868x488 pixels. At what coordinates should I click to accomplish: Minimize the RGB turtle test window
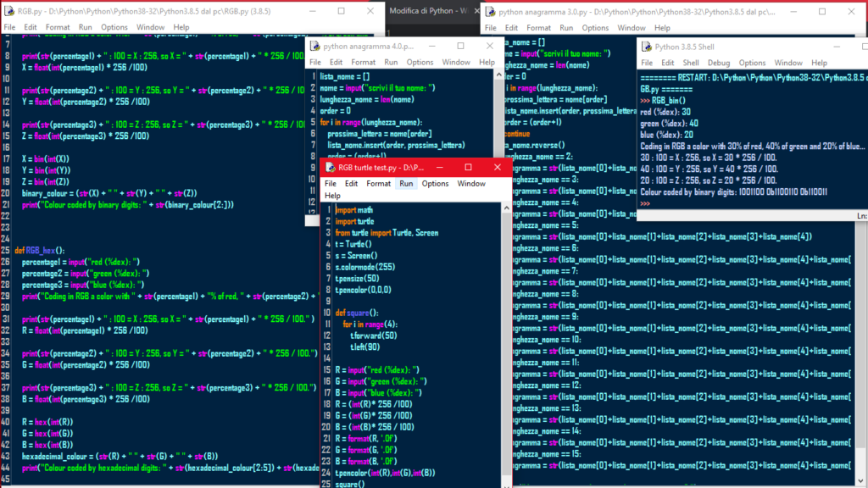[440, 167]
